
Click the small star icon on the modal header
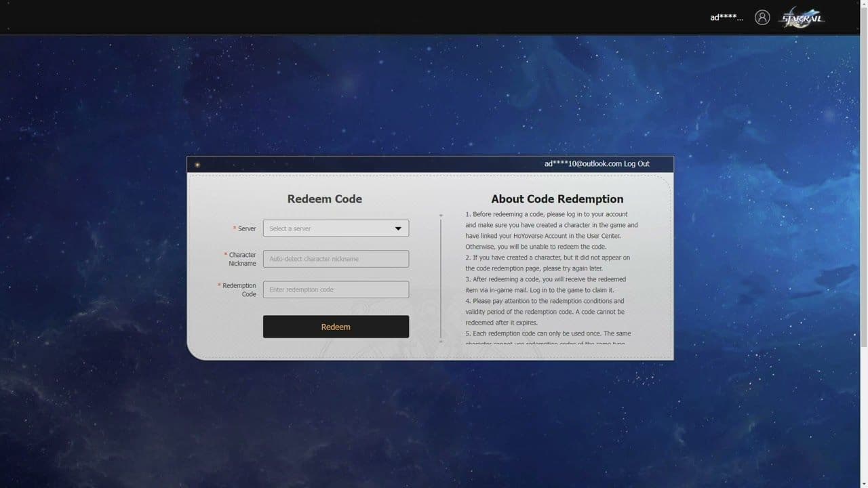pyautogui.click(x=196, y=164)
